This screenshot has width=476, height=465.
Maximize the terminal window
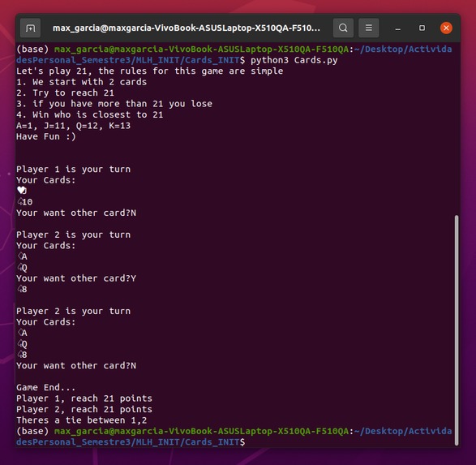click(422, 28)
